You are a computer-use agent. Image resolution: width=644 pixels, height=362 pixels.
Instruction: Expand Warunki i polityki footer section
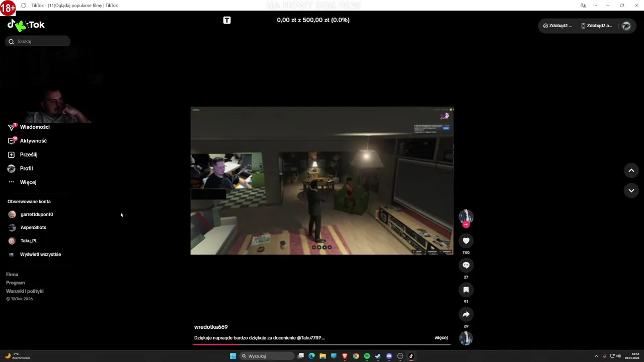point(25,291)
